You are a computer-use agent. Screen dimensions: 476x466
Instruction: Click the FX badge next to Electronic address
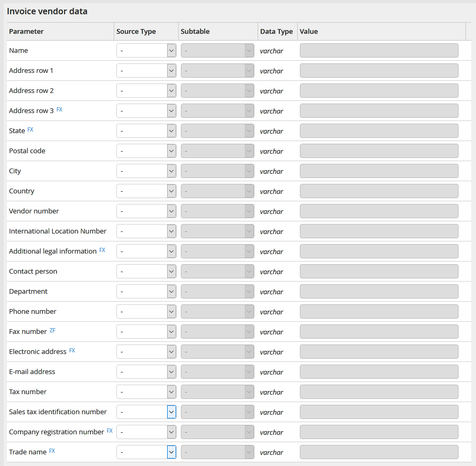(x=72, y=350)
